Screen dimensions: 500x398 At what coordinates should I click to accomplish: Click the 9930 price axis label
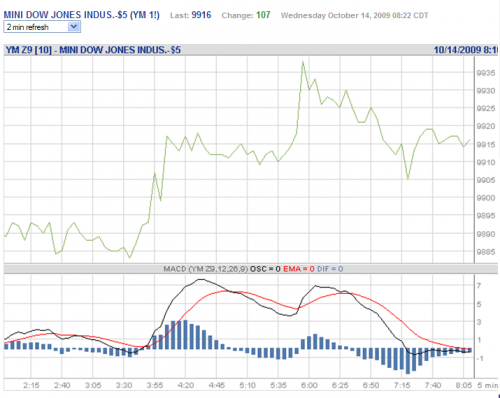coord(486,91)
